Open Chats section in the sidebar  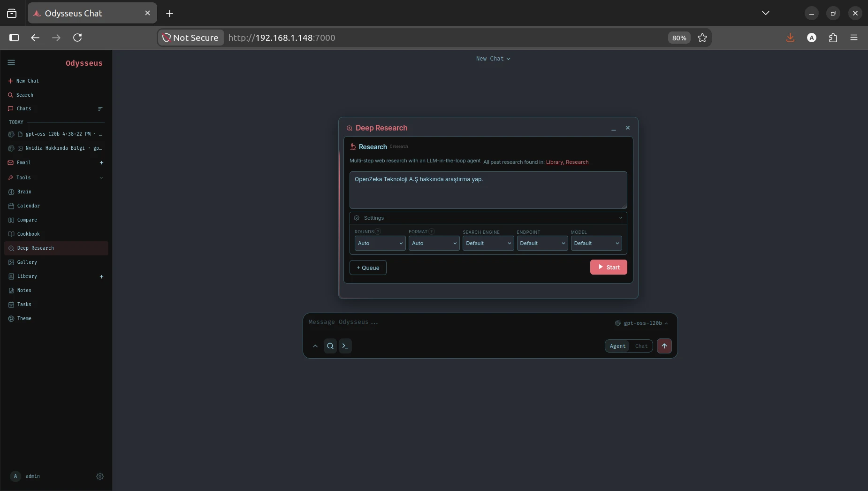(24, 109)
